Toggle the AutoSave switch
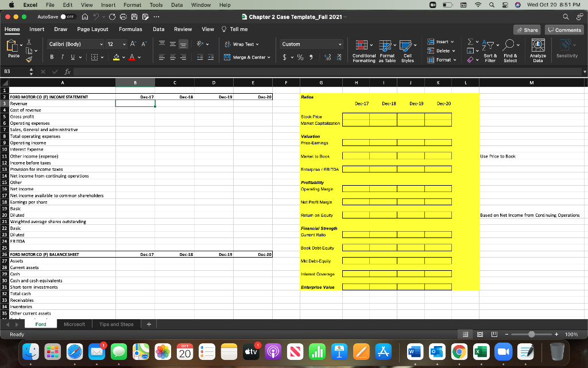This screenshot has width=588, height=368. point(68,17)
